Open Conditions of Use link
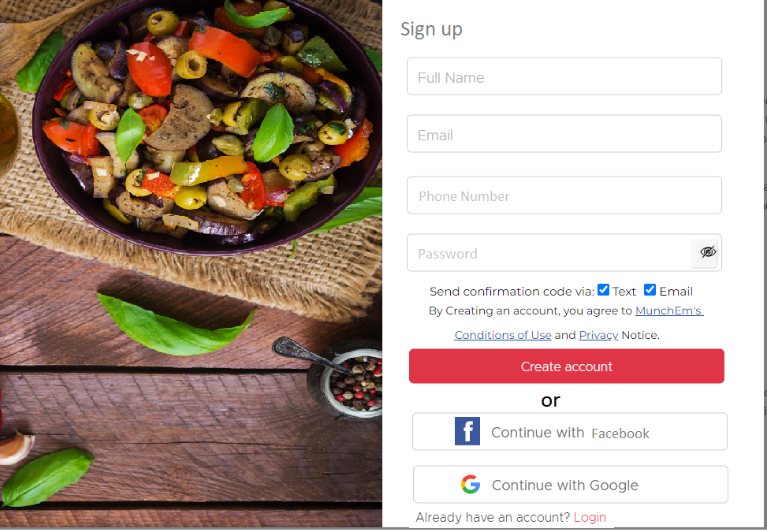This screenshot has width=767, height=532. (503, 335)
